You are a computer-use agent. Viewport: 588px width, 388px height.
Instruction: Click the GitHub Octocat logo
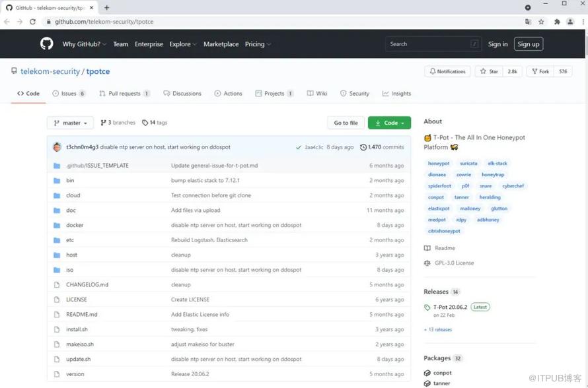[x=46, y=44]
